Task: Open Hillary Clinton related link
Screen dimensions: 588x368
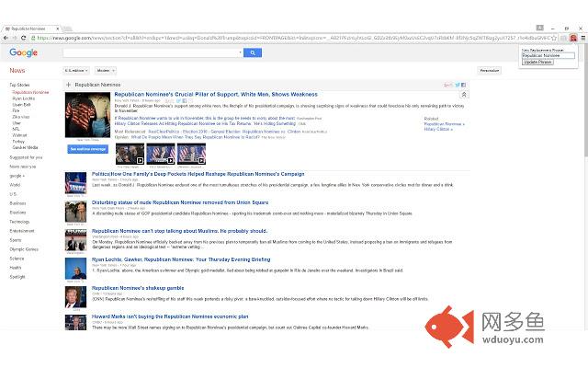Action: pyautogui.click(x=438, y=129)
